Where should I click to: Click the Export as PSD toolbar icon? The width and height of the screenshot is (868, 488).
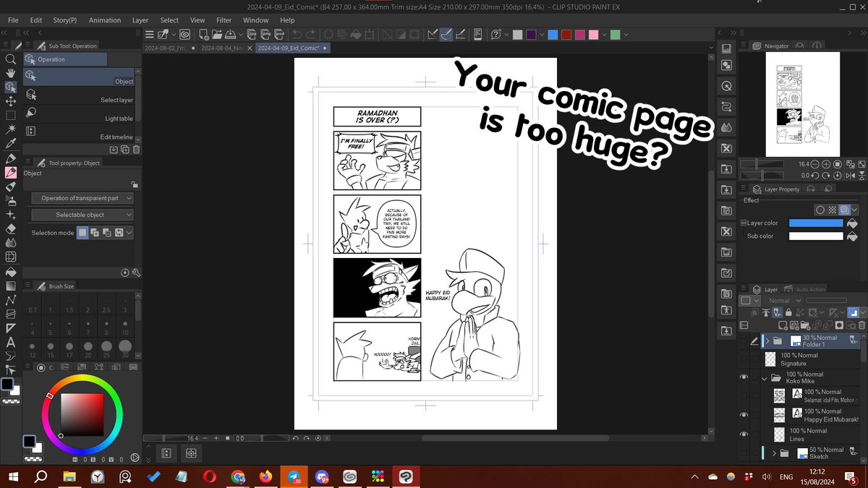pos(278,34)
